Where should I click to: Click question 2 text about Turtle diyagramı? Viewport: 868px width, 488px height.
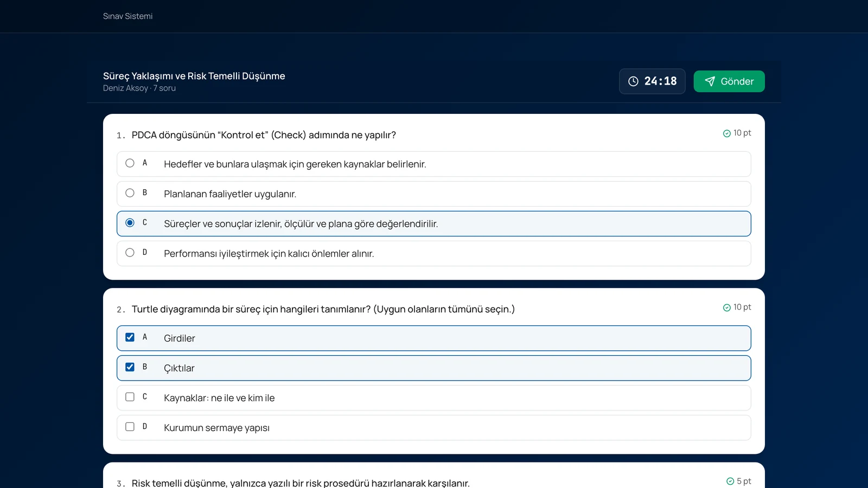[x=323, y=309]
